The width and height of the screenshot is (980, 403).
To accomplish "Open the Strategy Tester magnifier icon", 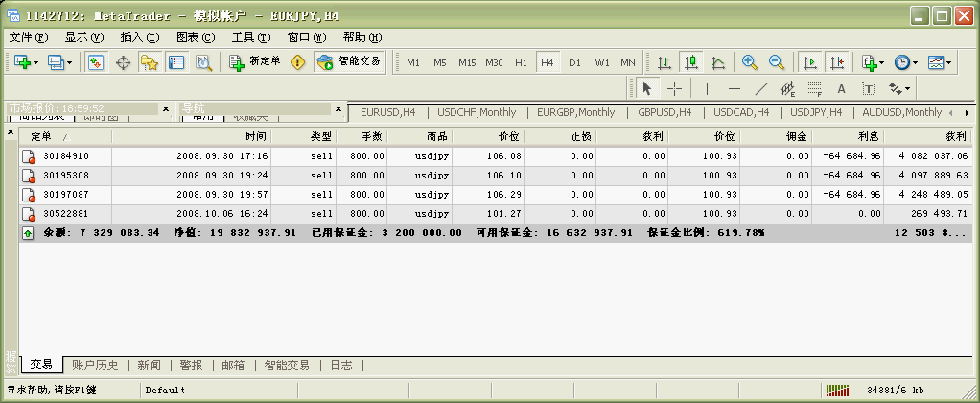I will [x=203, y=62].
